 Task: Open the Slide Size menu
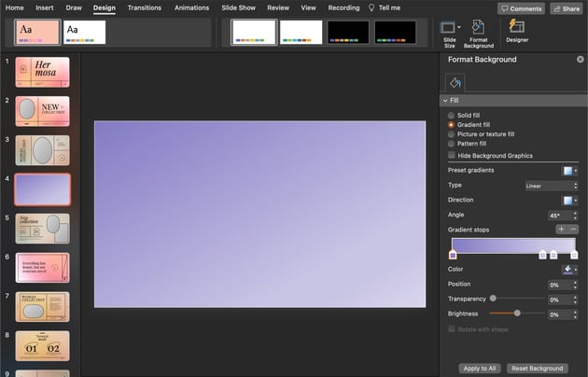tap(450, 34)
